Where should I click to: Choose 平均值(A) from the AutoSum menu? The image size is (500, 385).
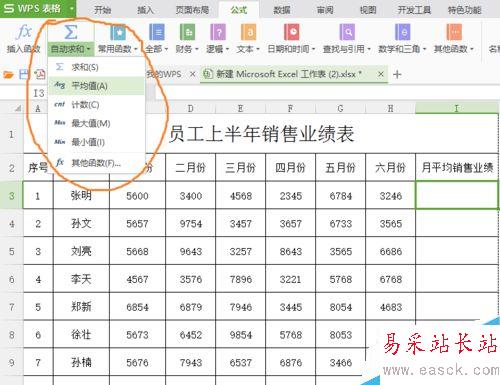pyautogui.click(x=97, y=86)
